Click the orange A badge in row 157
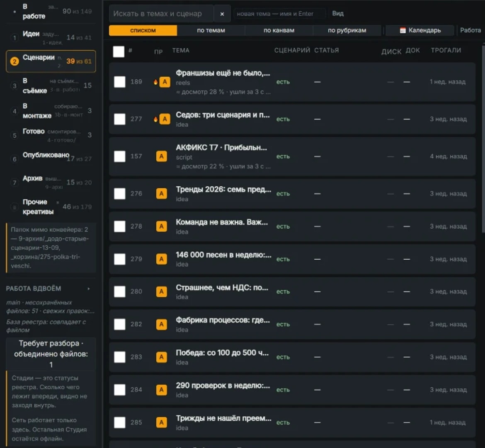The height and width of the screenshot is (448, 485). pyautogui.click(x=162, y=156)
